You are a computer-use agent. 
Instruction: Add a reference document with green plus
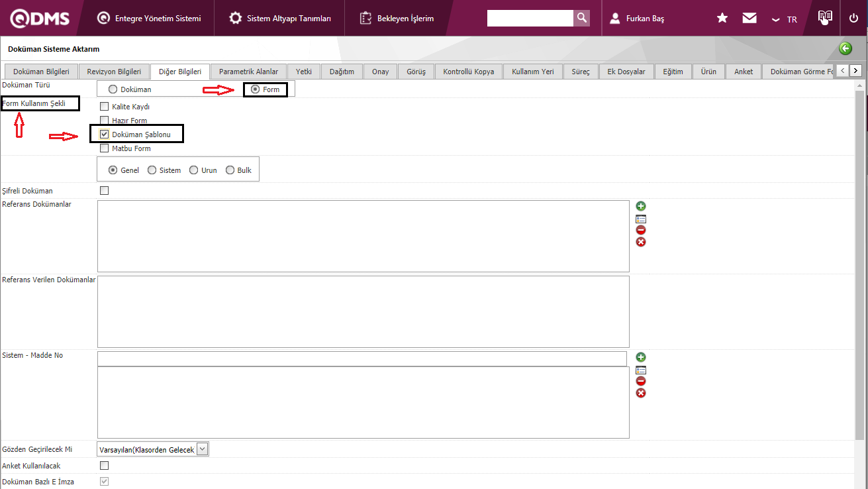[x=641, y=207]
